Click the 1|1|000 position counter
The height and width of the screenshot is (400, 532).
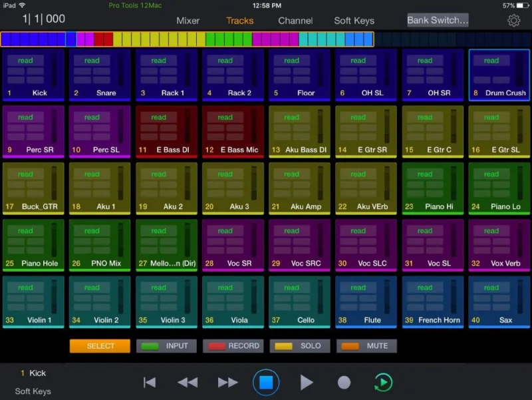pos(43,19)
